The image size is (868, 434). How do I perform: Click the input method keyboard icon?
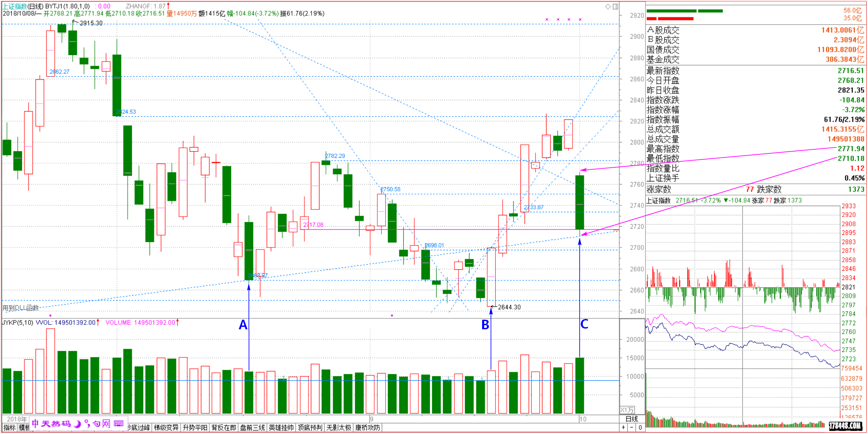point(119,424)
